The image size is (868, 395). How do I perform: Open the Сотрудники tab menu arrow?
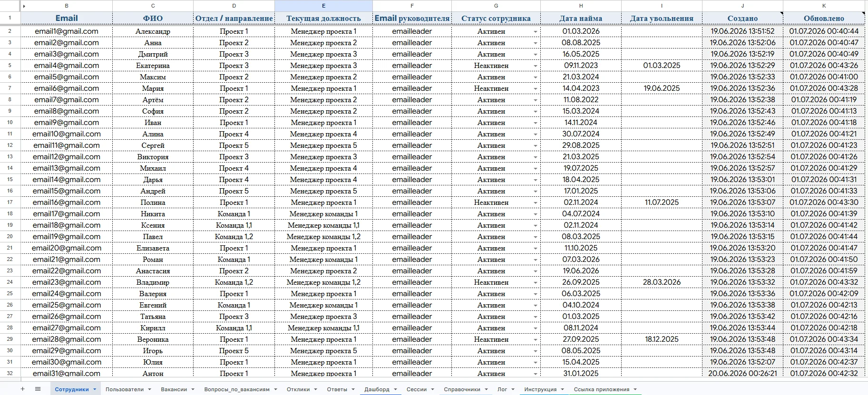tap(95, 389)
